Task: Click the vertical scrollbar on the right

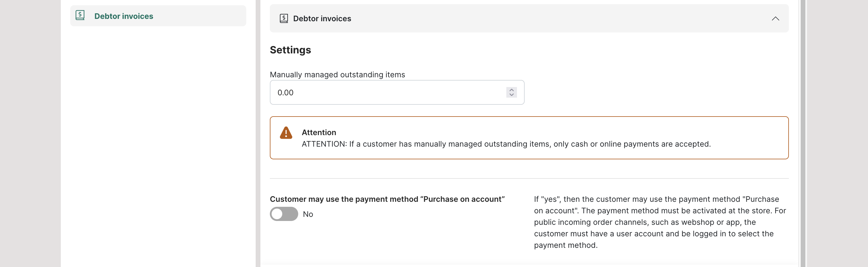Action: [803, 135]
